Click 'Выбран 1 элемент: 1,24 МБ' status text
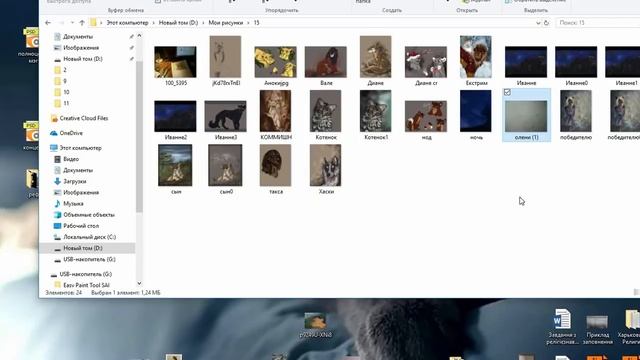 click(126, 293)
